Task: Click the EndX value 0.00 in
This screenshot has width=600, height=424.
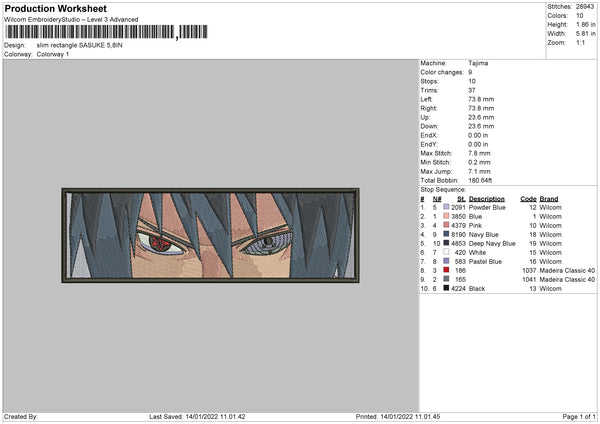Action: pos(478,135)
